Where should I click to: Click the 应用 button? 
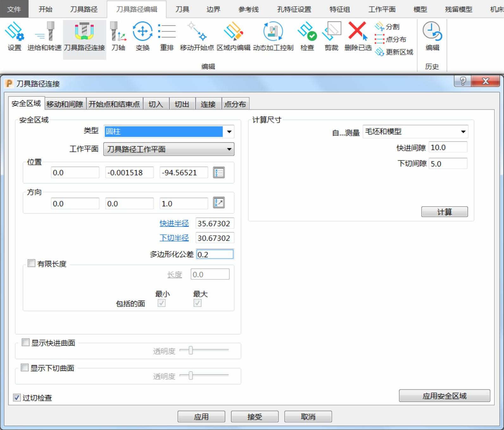pos(201,417)
